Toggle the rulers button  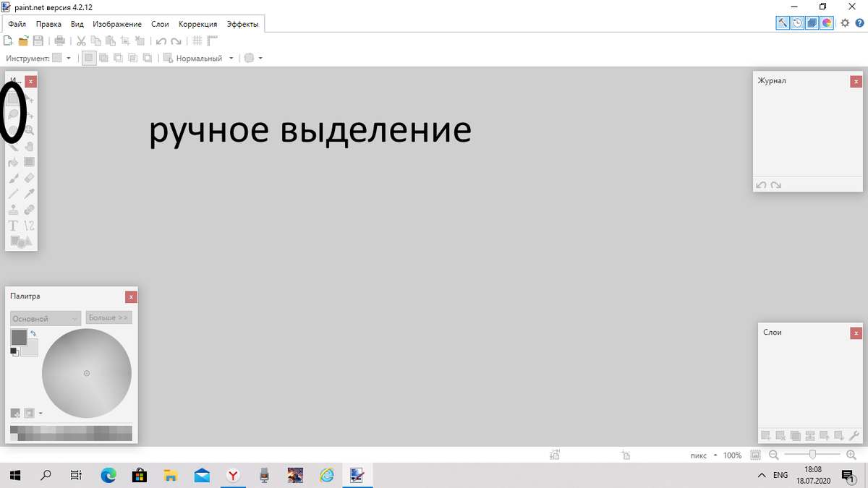211,40
